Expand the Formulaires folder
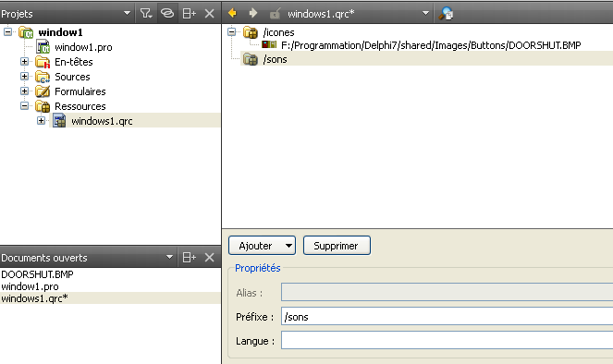 click(24, 91)
